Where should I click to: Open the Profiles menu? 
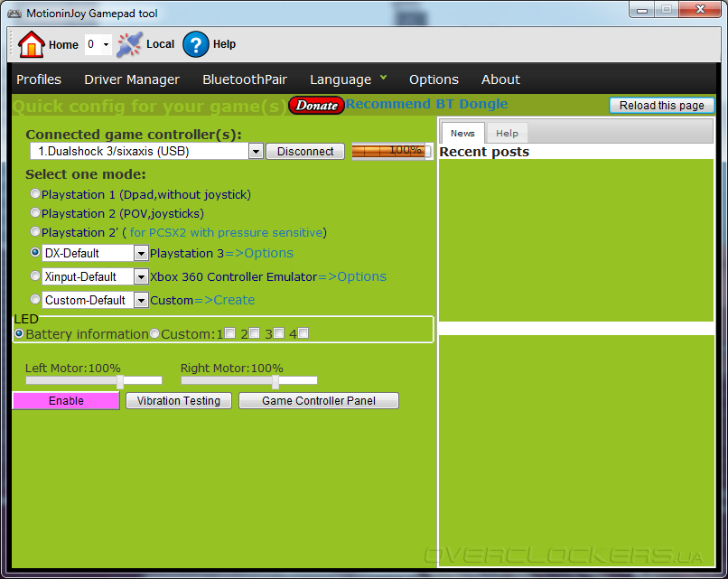click(39, 79)
